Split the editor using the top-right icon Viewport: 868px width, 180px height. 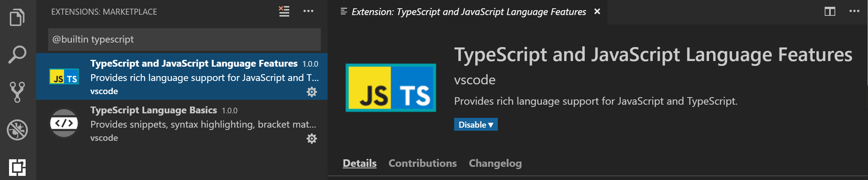[x=830, y=11]
